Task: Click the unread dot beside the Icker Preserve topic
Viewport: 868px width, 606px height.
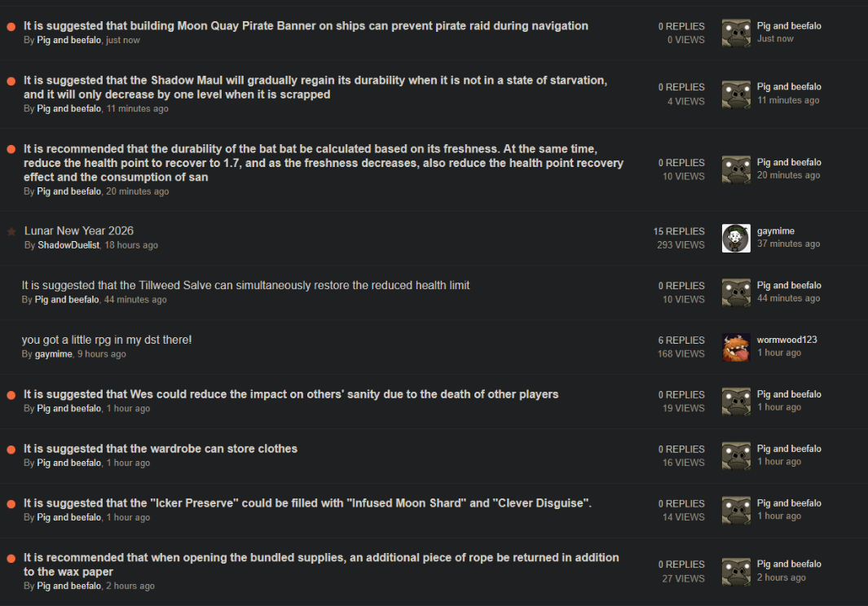Action: [x=11, y=504]
